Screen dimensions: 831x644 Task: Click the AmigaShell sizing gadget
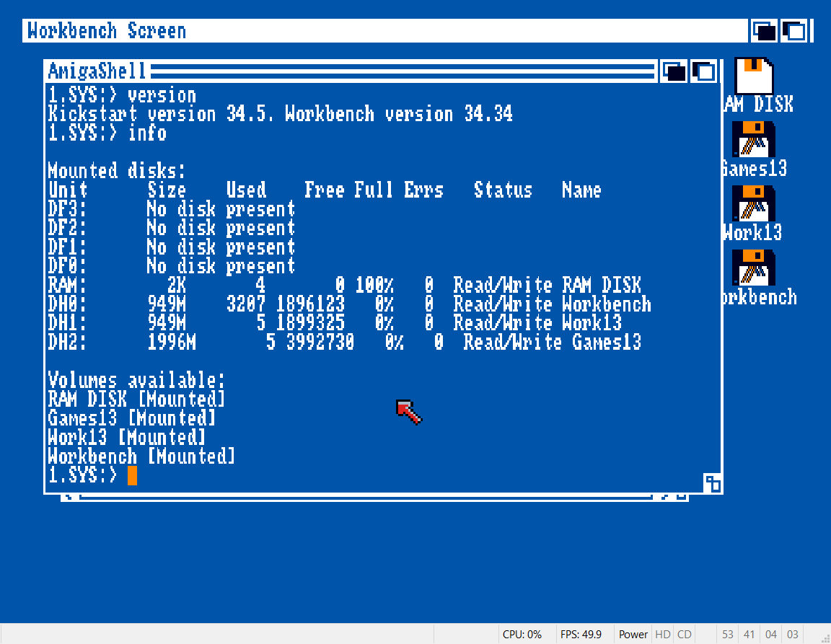(712, 483)
